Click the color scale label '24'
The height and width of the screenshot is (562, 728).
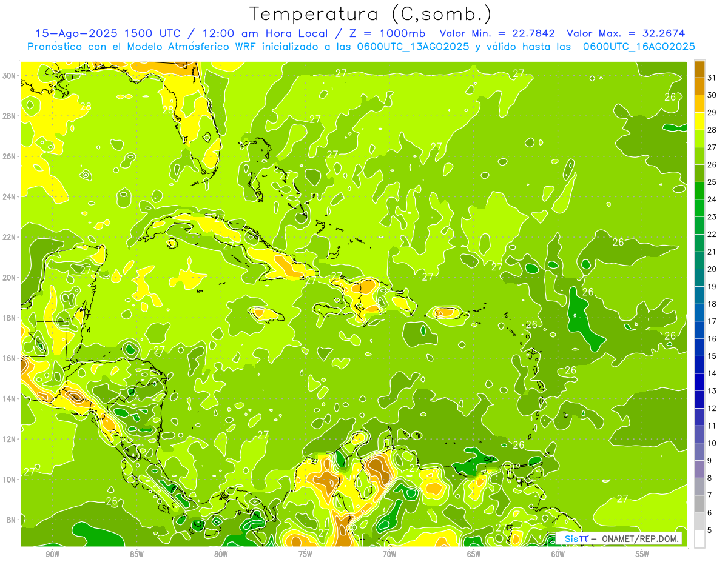pyautogui.click(x=712, y=199)
